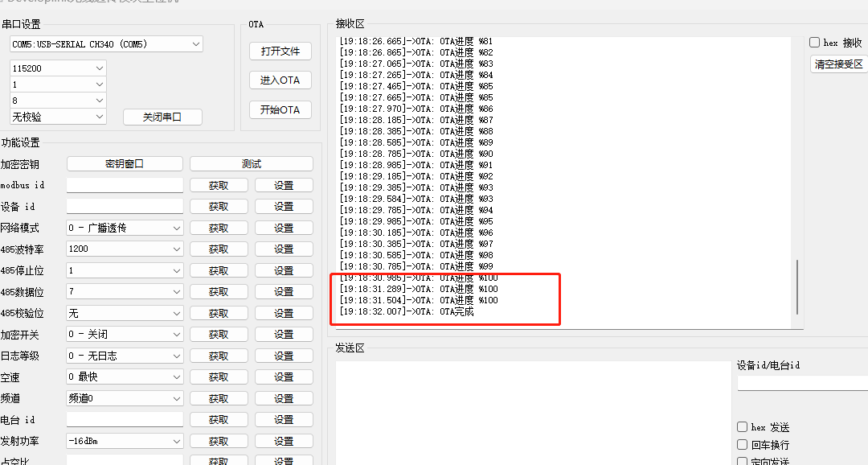This screenshot has width=868, height=465.
Task: Click the 进入OTA button
Action: (x=280, y=80)
